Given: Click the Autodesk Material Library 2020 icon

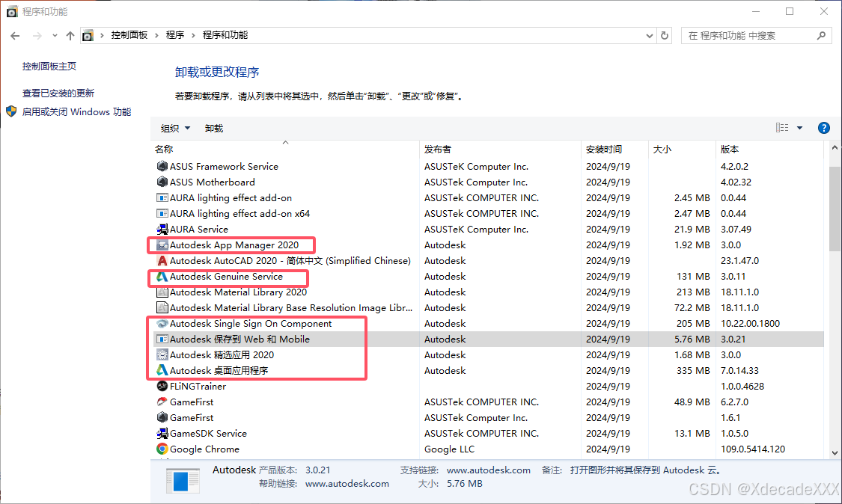Looking at the screenshot, I should pyautogui.click(x=162, y=292).
